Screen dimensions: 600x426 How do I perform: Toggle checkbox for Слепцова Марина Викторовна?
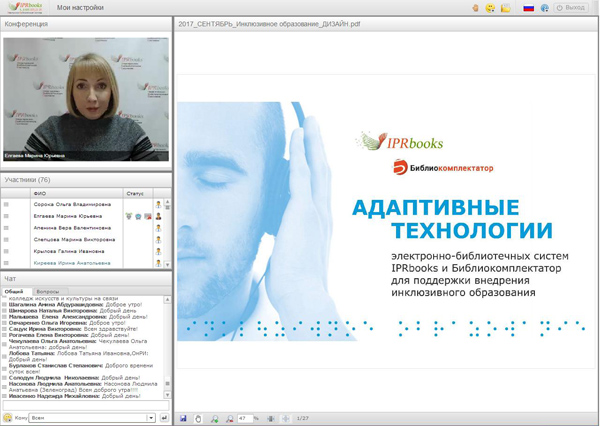[6, 240]
